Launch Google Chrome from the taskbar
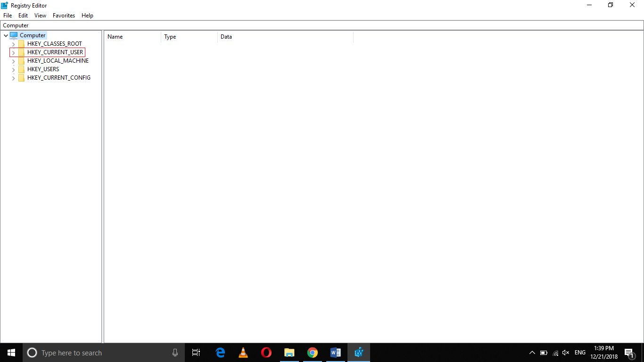 (312, 352)
